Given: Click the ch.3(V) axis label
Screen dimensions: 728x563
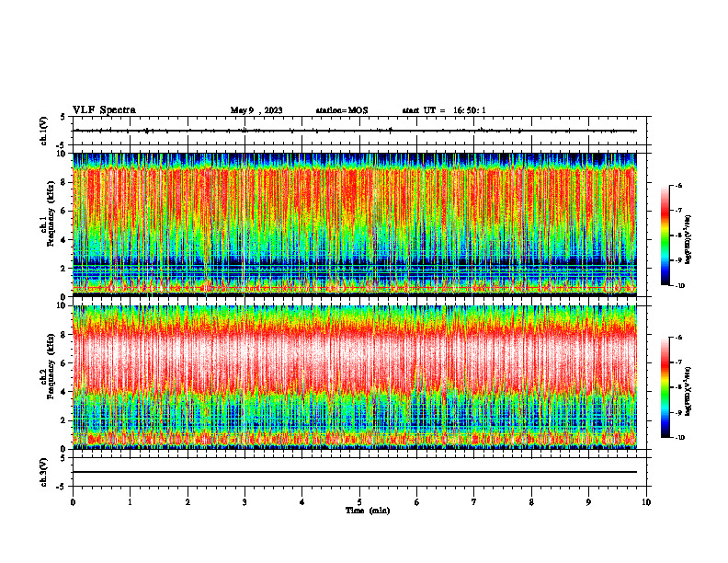Looking at the screenshot, I should click(x=44, y=472).
